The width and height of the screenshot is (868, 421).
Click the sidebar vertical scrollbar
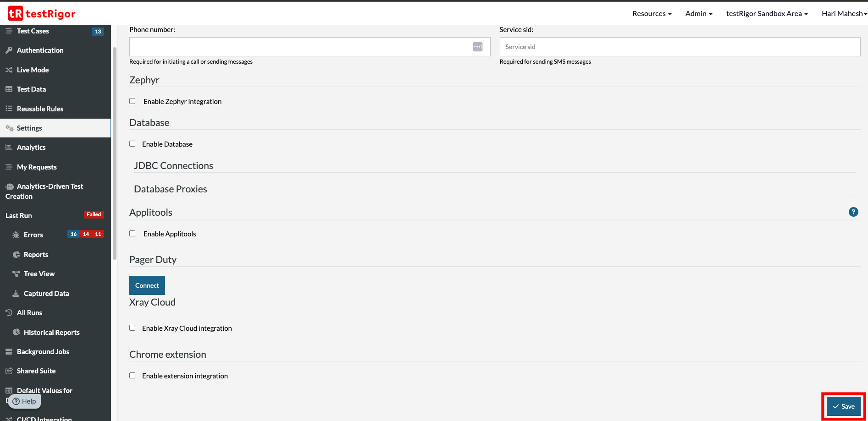pos(114,153)
